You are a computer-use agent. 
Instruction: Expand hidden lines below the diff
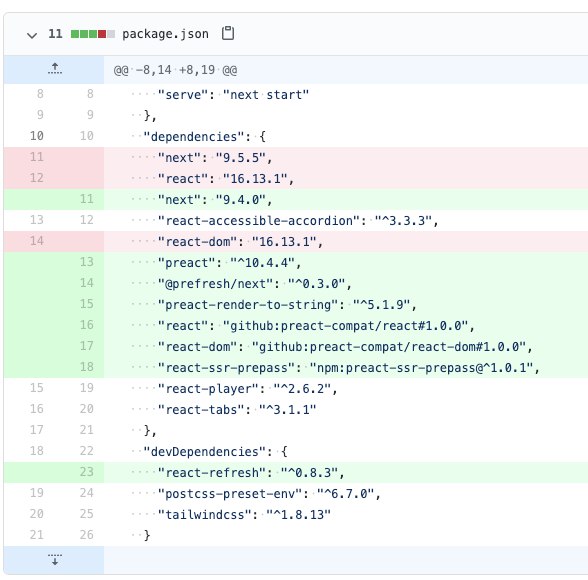tap(55, 560)
